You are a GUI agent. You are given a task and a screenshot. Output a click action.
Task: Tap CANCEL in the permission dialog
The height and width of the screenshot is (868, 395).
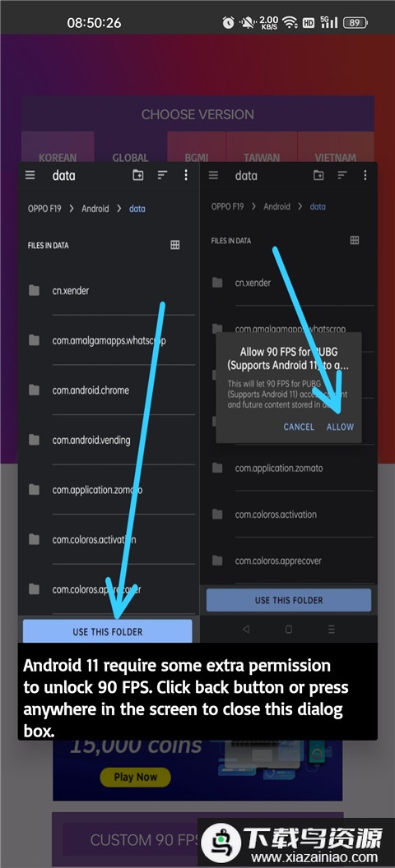point(299,427)
